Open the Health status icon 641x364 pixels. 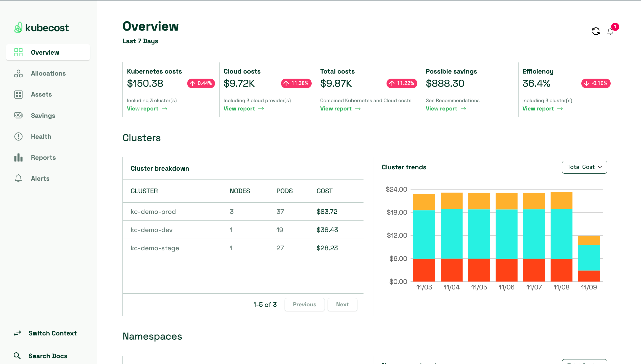[18, 136]
